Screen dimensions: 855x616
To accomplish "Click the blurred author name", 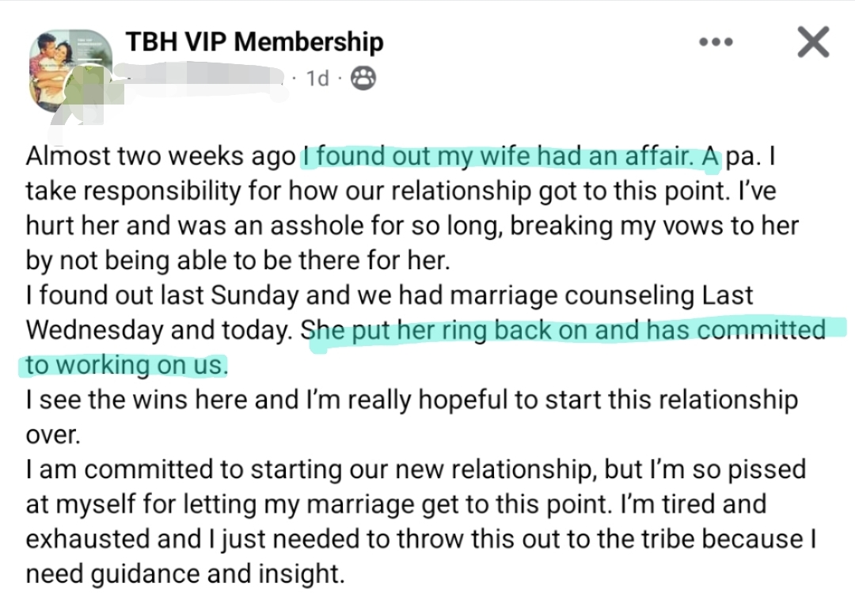I will (206, 78).
